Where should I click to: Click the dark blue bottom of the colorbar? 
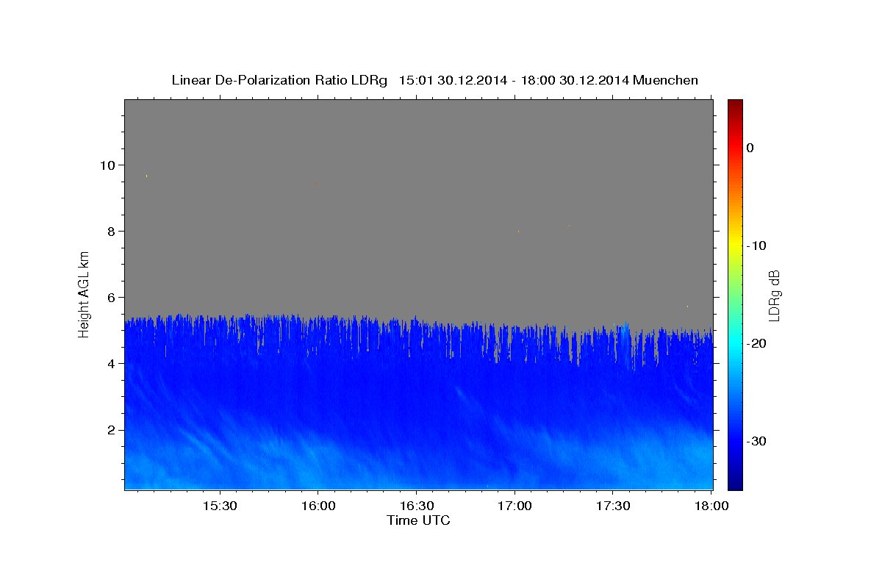pyautogui.click(x=735, y=484)
